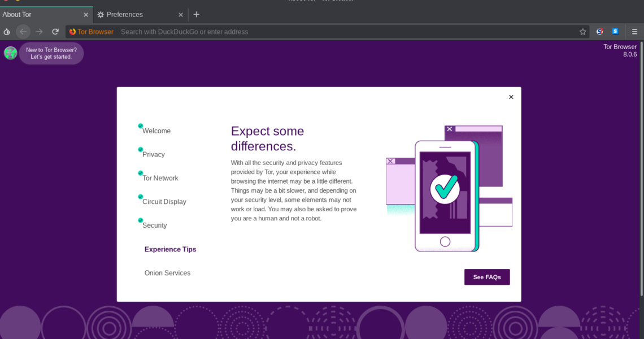Screen dimensions: 644x339
Task: Open a new tab with plus button
Action: coord(196,14)
